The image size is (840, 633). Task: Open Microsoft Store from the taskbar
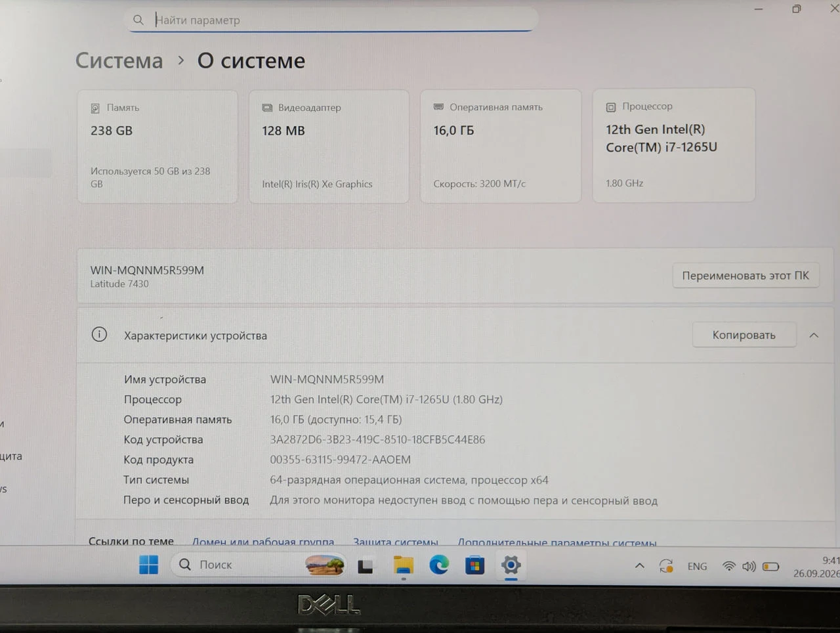474,565
